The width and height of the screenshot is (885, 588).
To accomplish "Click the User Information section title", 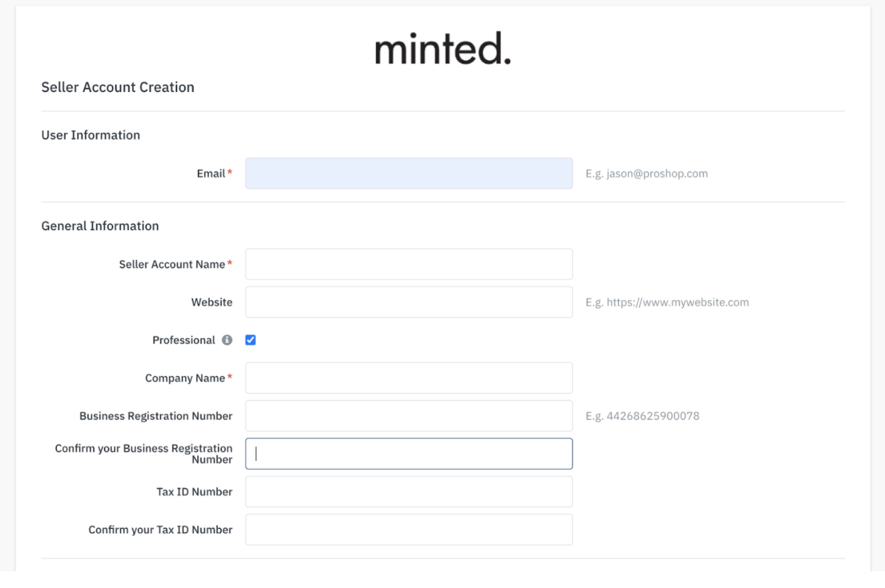I will 91,135.
